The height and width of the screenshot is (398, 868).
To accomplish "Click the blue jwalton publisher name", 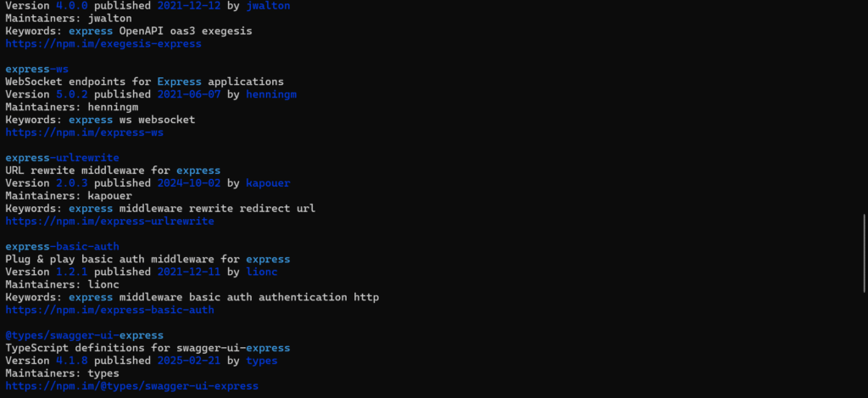I will coord(268,5).
